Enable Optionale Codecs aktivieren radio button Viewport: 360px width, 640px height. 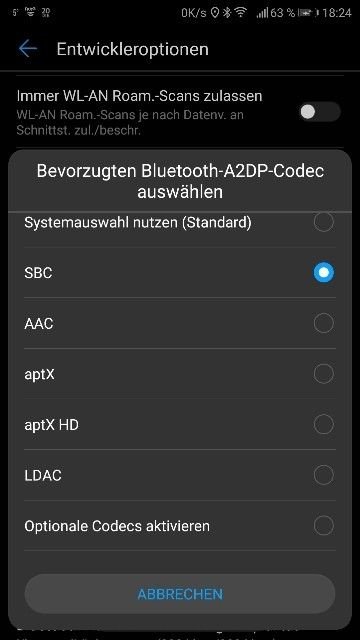tap(324, 526)
